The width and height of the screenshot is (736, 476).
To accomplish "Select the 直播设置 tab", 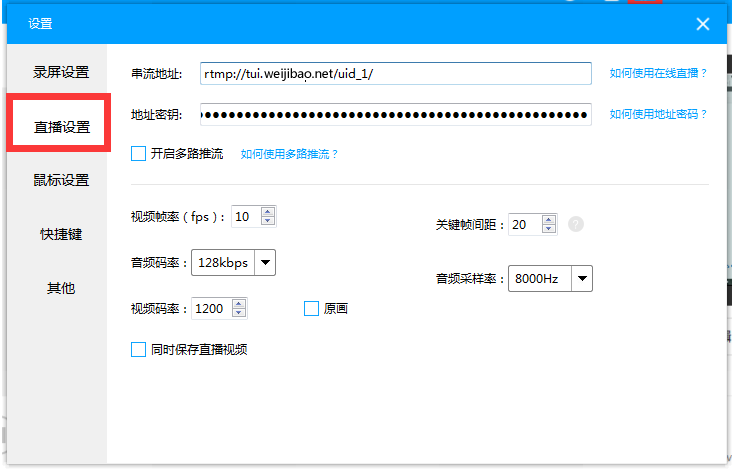I will coord(61,127).
